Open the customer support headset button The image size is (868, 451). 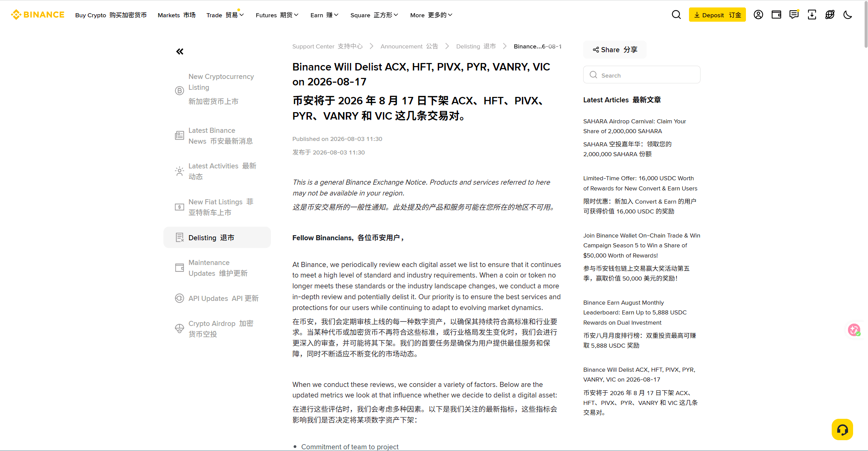pos(842,430)
